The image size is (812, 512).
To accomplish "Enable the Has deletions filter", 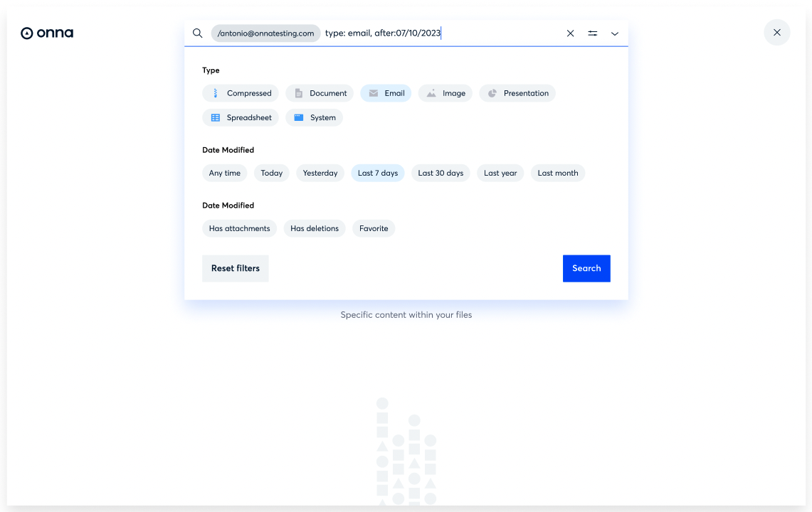I will click(x=315, y=228).
